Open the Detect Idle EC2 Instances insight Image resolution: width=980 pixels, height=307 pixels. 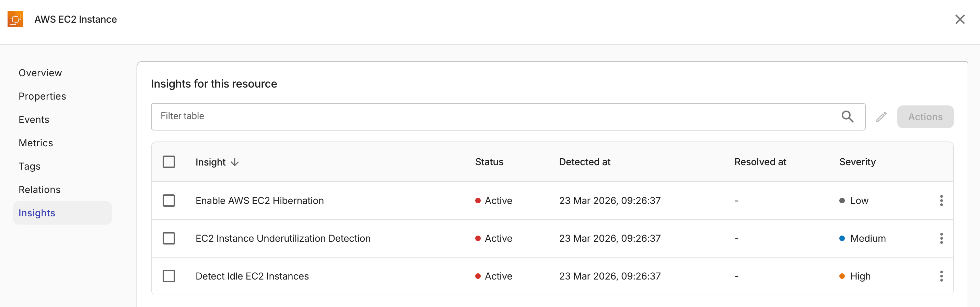pyautogui.click(x=252, y=276)
